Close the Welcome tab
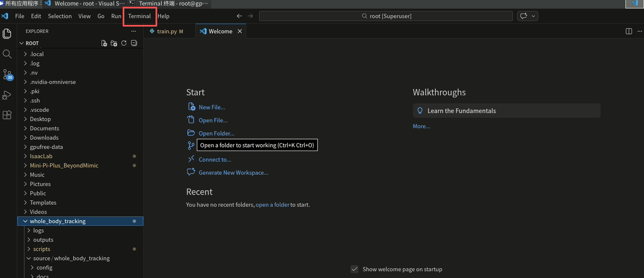 pos(239,31)
